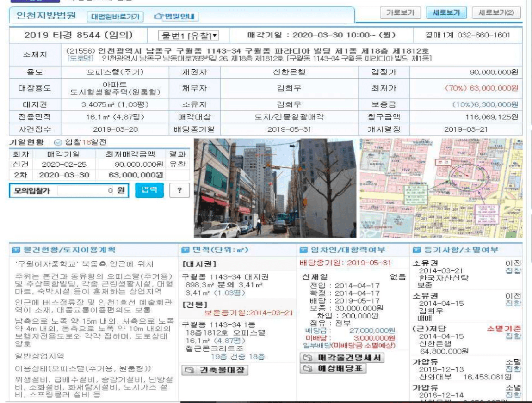The image size is (532, 403).
Task: Click the 배당종기일: 2019-05-31 red text
Action: click(x=345, y=263)
